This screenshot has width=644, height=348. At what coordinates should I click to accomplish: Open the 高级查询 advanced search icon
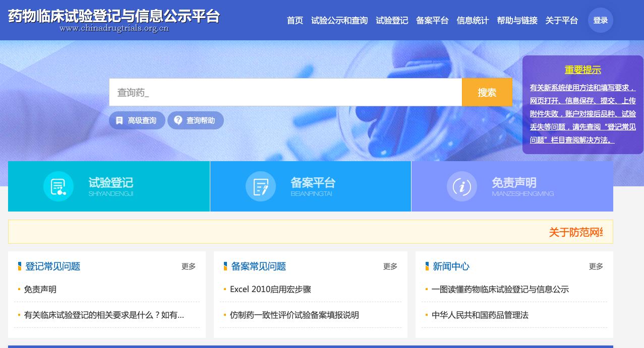point(120,120)
